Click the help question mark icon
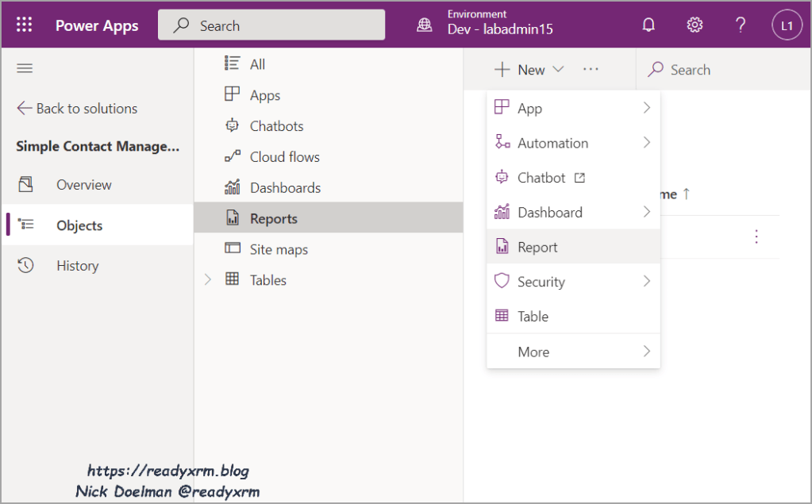 (741, 25)
